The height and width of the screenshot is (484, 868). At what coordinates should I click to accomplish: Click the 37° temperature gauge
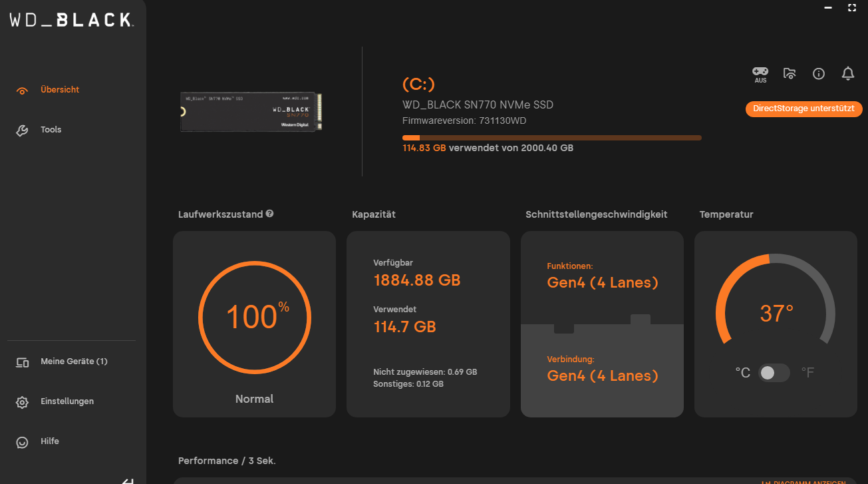tap(776, 300)
